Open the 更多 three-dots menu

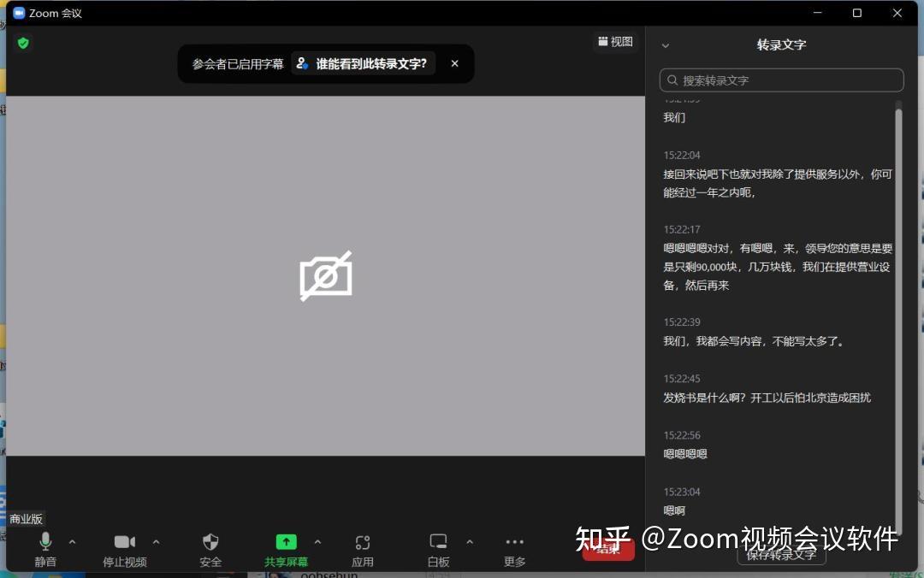514,541
